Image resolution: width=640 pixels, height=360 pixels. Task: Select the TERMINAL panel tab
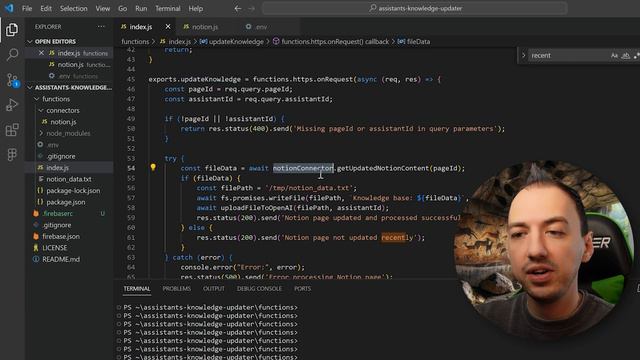tap(137, 289)
